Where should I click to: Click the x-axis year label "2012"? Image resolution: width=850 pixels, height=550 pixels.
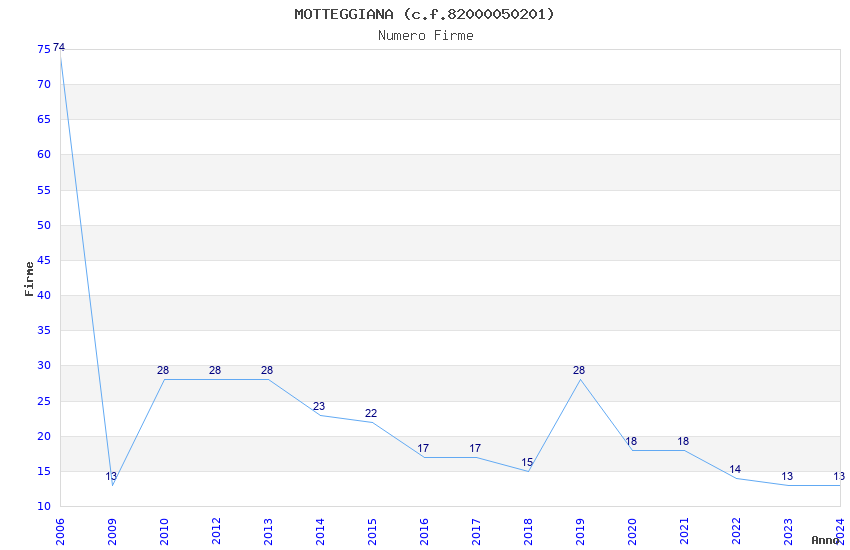(x=216, y=532)
